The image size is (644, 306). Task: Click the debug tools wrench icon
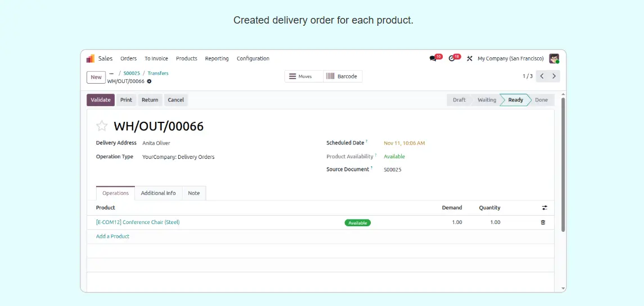pos(470,58)
